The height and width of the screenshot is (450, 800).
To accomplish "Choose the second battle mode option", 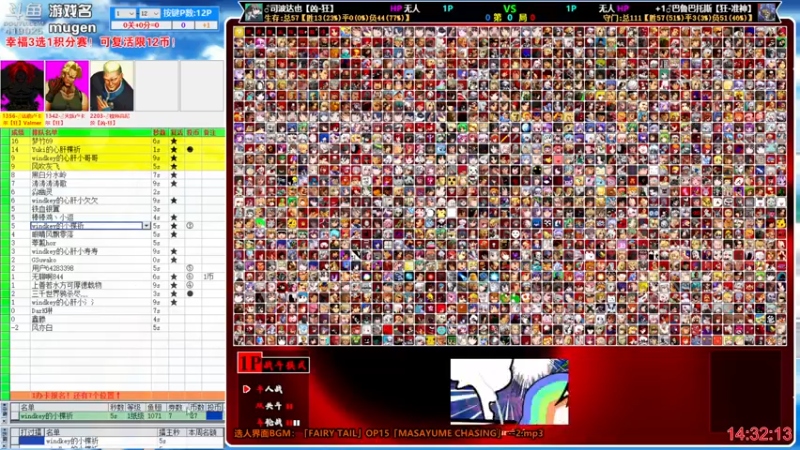I will click(x=273, y=406).
